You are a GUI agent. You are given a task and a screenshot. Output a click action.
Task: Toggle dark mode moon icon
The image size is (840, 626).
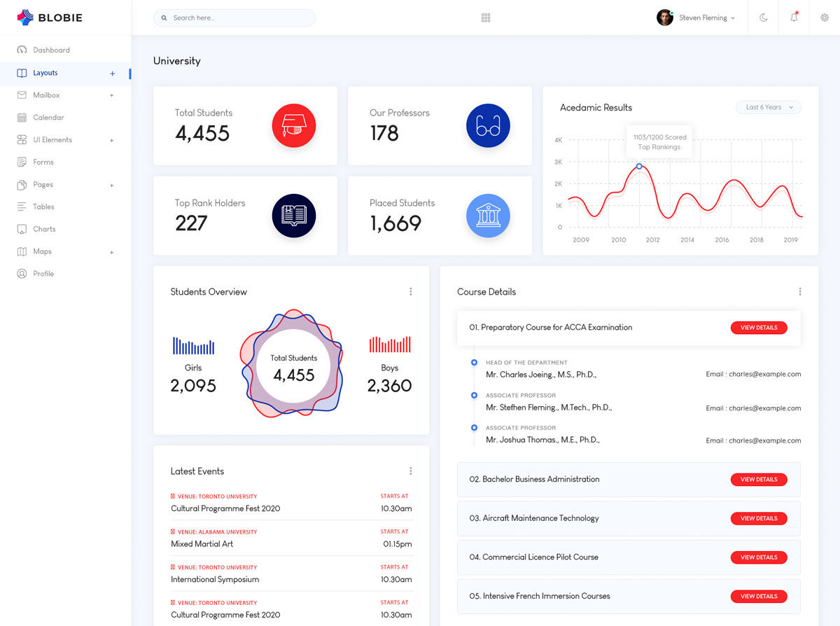pyautogui.click(x=764, y=18)
